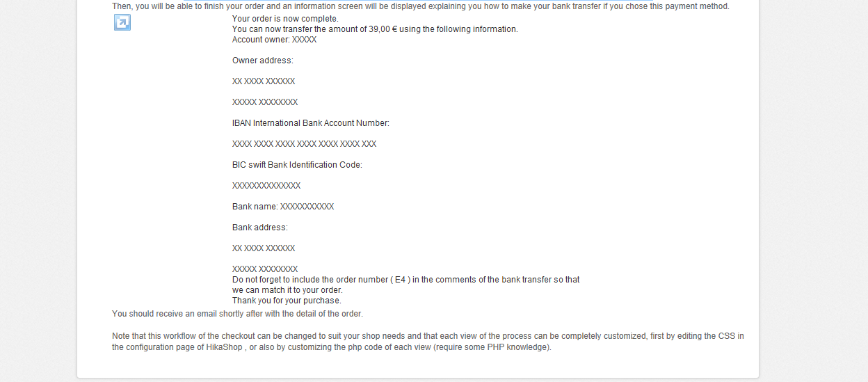Click the order number E4 reminder text
Viewport: 868px width, 382px height.
[x=405, y=280]
